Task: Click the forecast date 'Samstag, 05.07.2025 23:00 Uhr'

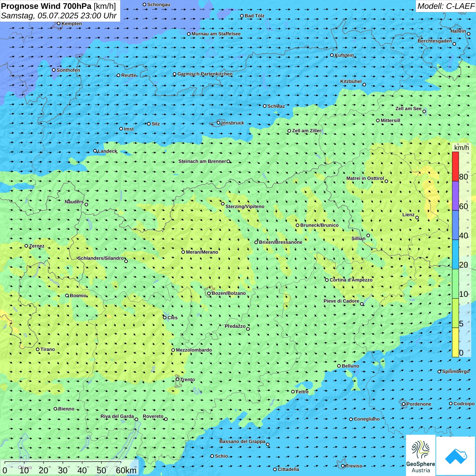Action: [58, 16]
